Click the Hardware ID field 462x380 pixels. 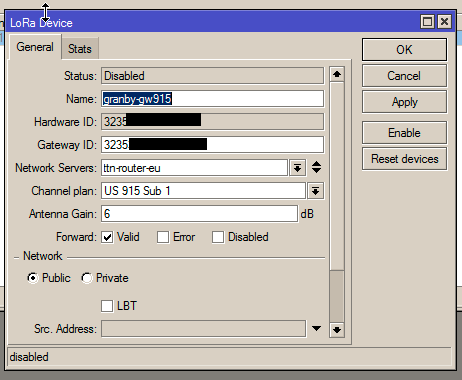pyautogui.click(x=212, y=122)
